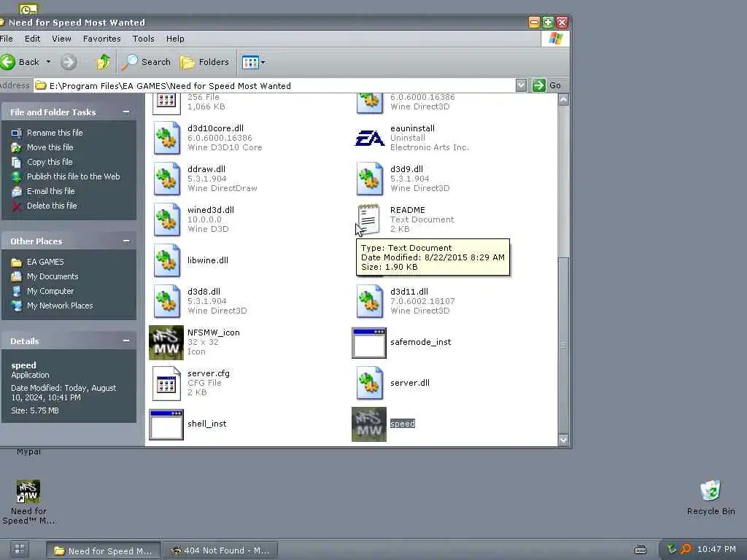Open My Documents link
Image resolution: width=747 pixels, height=560 pixels.
click(53, 276)
